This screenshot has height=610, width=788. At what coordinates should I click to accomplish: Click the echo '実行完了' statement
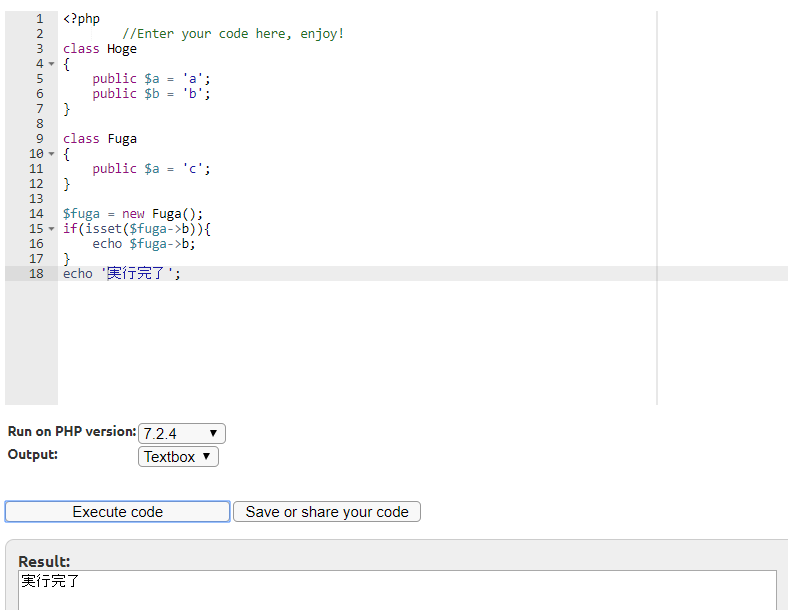pos(122,274)
